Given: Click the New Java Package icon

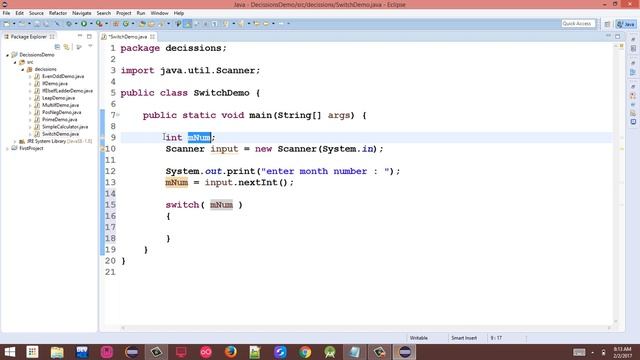Looking at the screenshot, I should click(x=116, y=24).
